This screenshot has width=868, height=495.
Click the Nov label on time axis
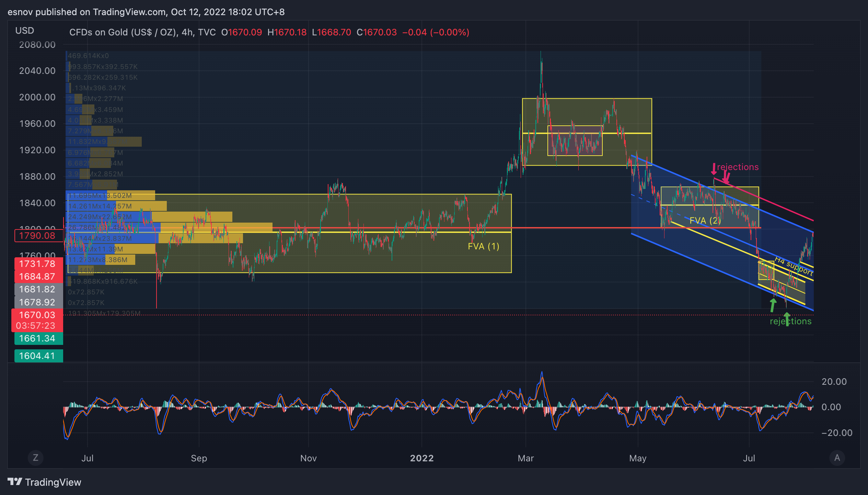[308, 458]
